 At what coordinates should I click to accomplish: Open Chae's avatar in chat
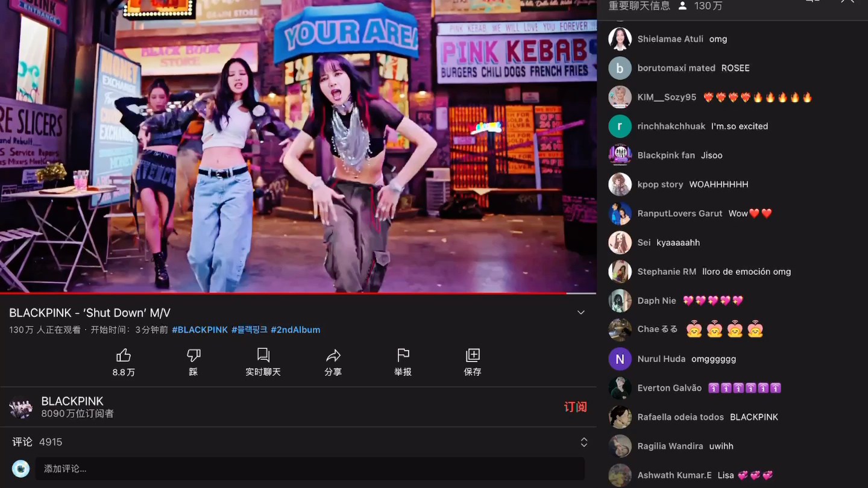pyautogui.click(x=620, y=330)
